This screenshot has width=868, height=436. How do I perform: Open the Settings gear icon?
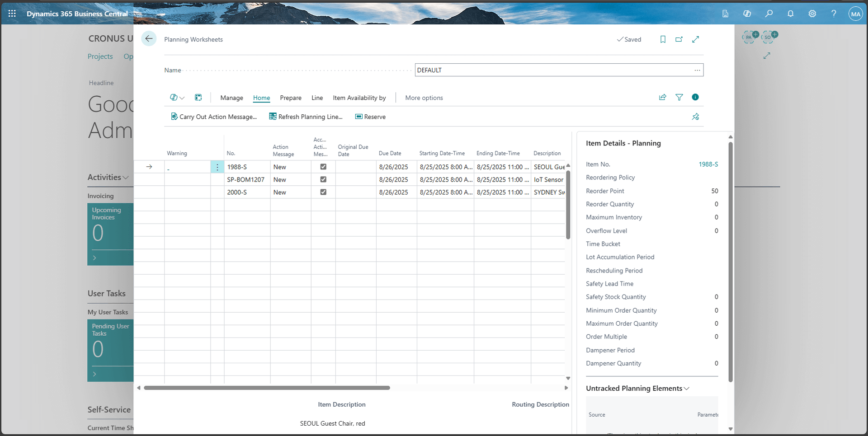click(x=812, y=14)
